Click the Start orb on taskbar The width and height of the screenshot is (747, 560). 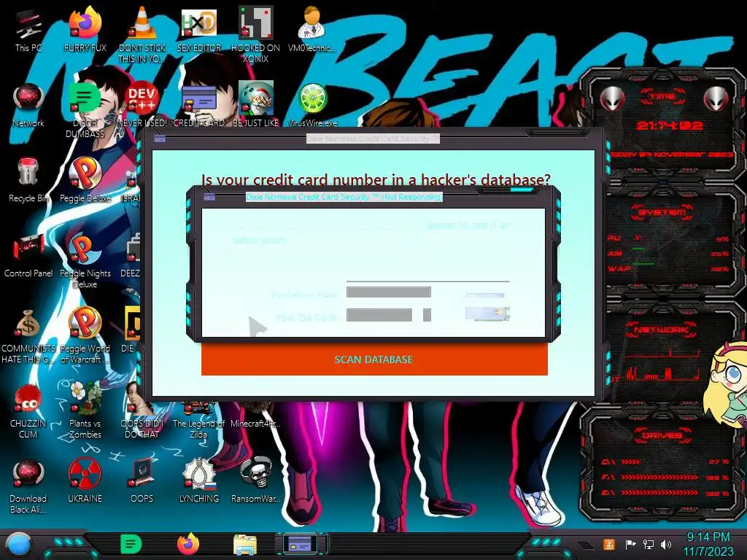pos(18,545)
